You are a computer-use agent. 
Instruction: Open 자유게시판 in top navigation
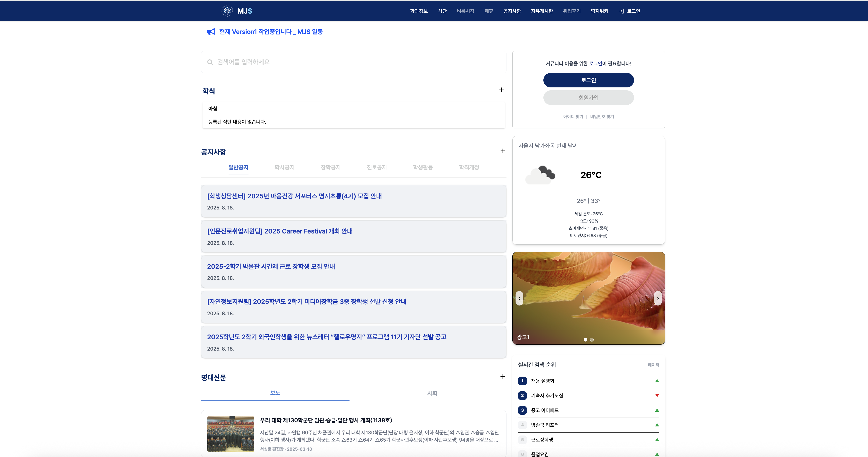(542, 11)
